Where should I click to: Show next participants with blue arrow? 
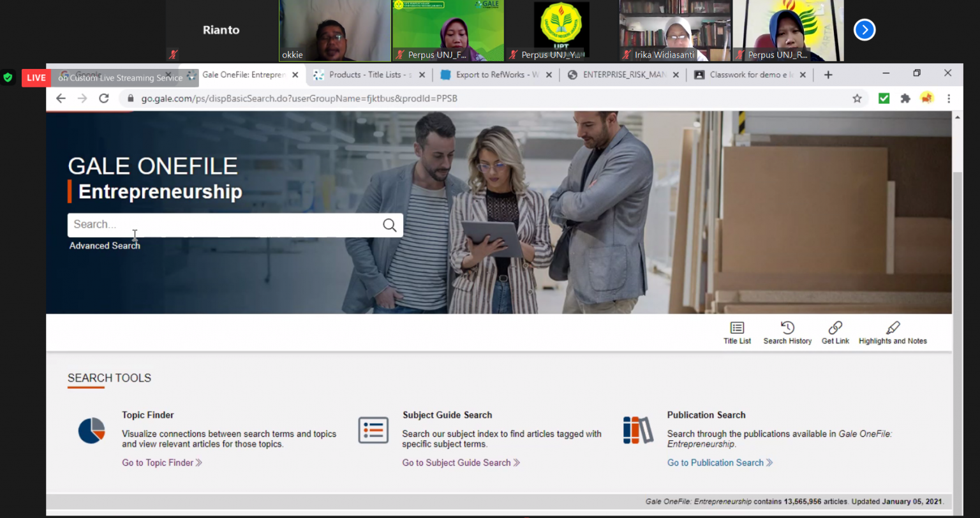865,30
